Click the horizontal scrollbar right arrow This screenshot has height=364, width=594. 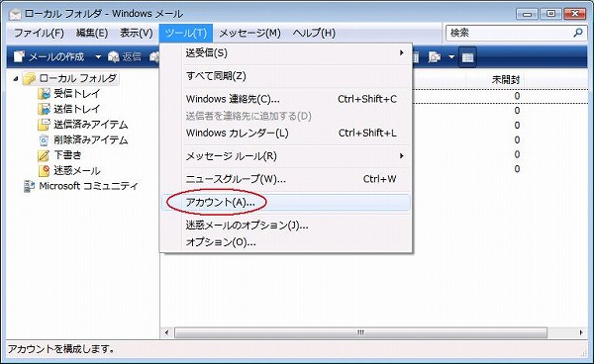pyautogui.click(x=581, y=332)
